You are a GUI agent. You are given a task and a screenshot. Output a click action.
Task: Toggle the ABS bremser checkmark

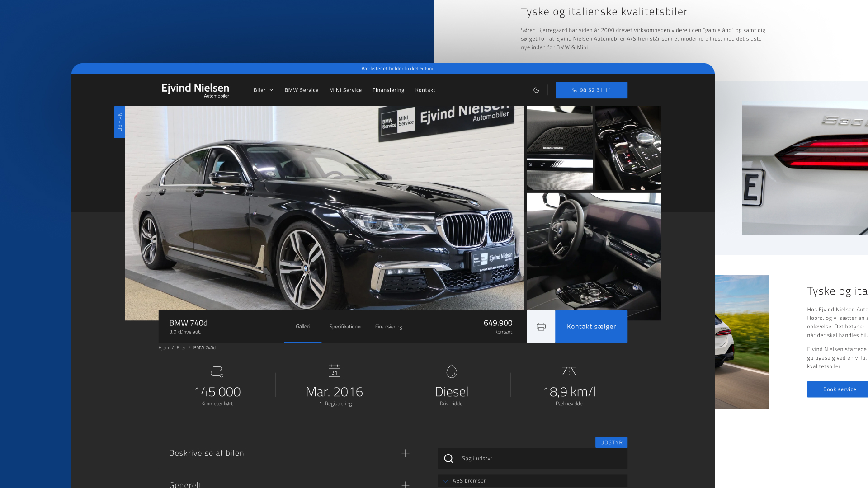[x=446, y=481]
